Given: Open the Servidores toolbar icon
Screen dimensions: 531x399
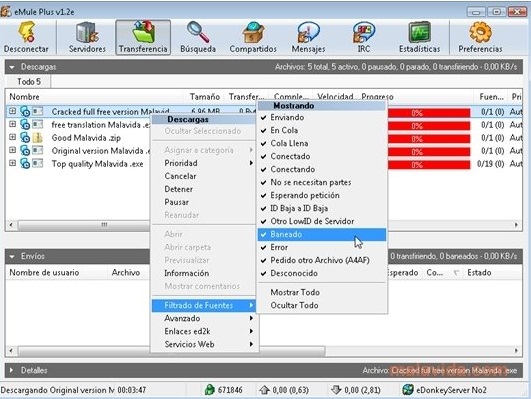Looking at the screenshot, I should 87,32.
